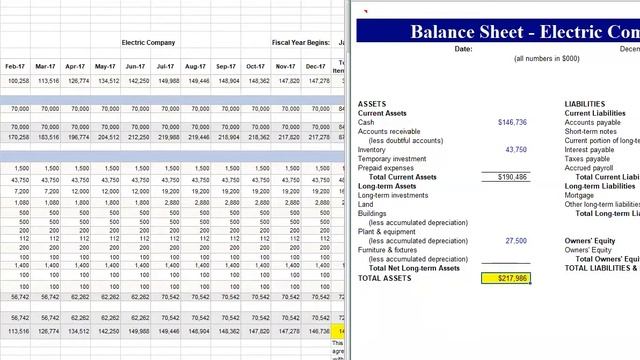The height and width of the screenshot is (360, 640).
Task: Select the Nov-17 column header cell
Action: coord(286,67)
